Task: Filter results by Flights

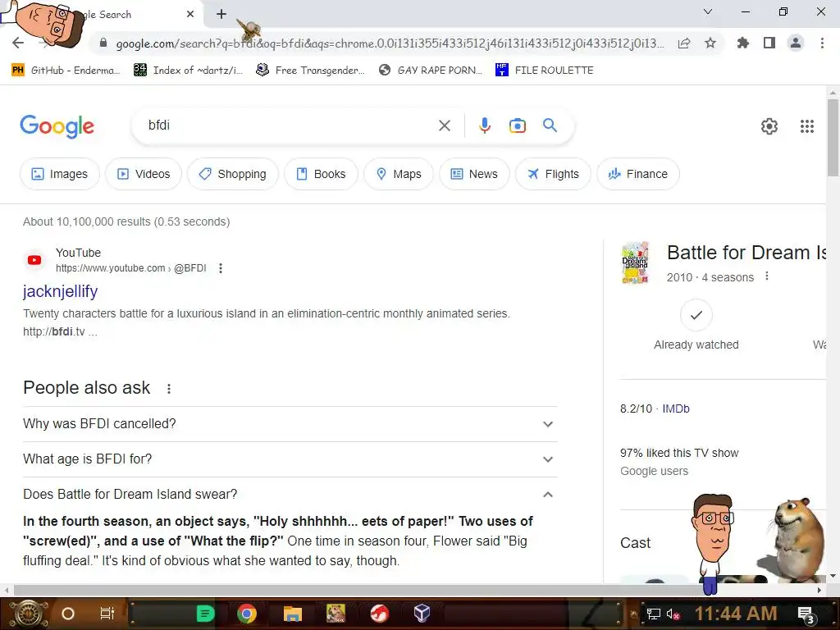Action: click(x=553, y=174)
